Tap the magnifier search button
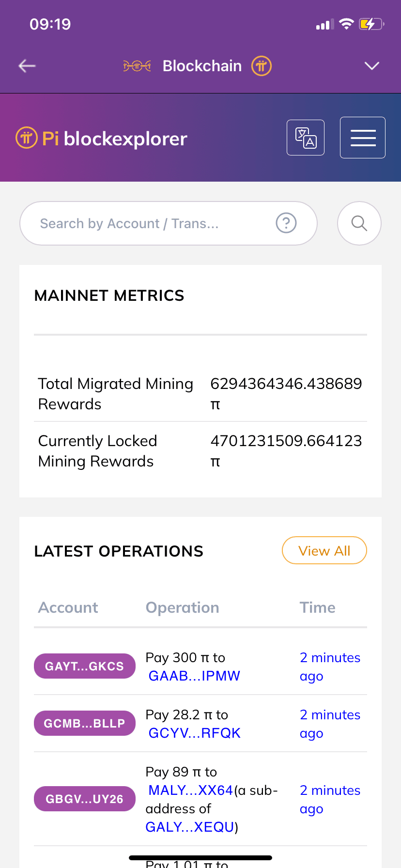 [359, 223]
